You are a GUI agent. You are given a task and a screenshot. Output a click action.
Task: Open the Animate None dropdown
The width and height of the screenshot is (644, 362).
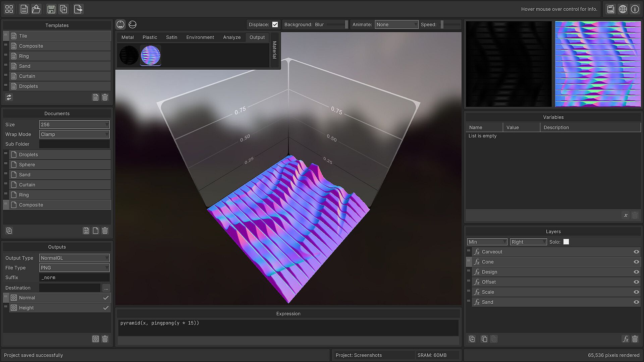[396, 24]
